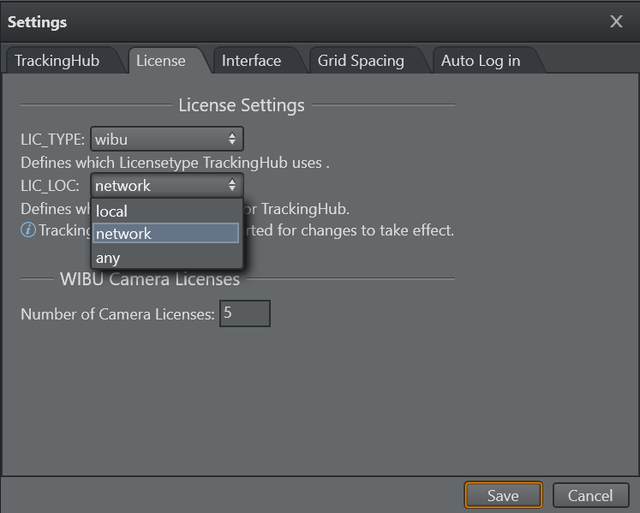The height and width of the screenshot is (513, 640).
Task: Show the Auto Log in tab
Action: [480, 61]
